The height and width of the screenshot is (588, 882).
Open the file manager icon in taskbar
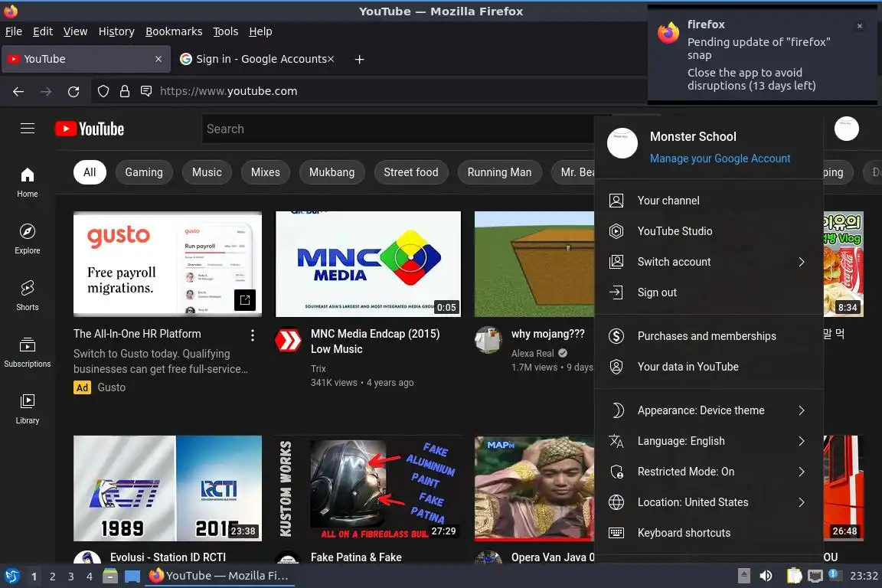tap(110, 576)
